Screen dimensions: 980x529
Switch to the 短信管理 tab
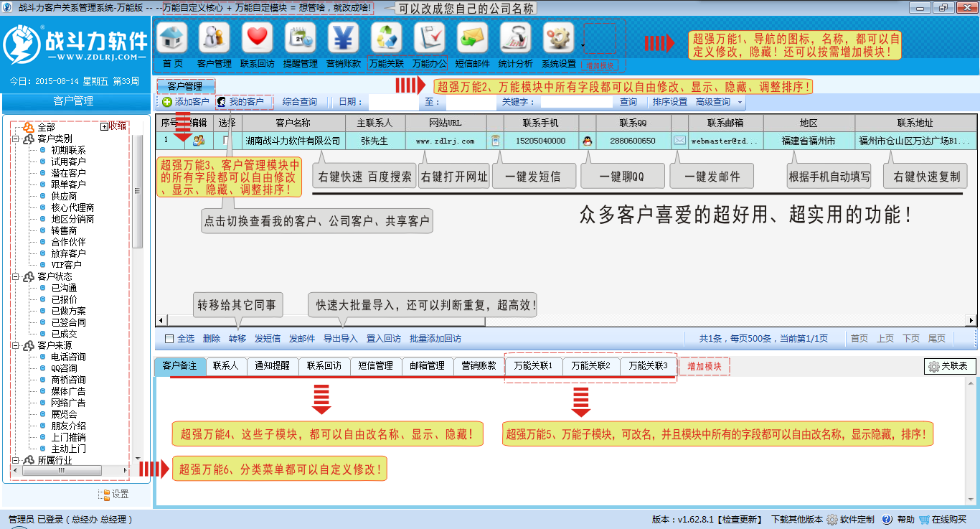coord(375,366)
